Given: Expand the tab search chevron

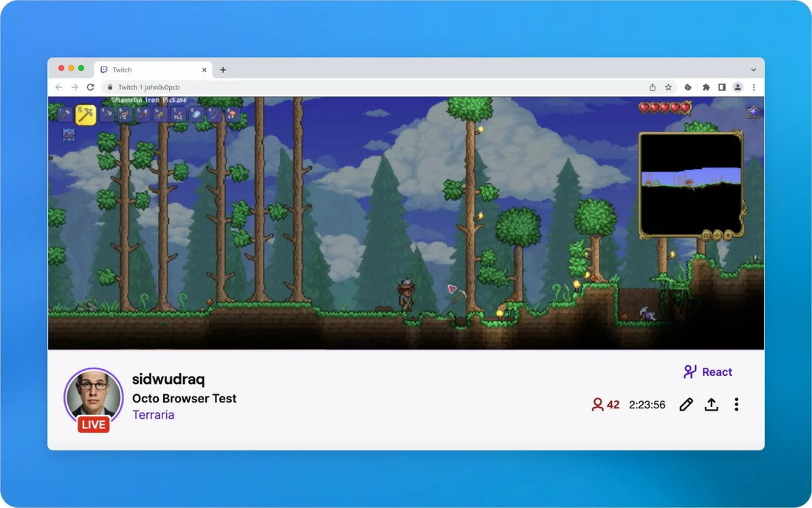Looking at the screenshot, I should 754,69.
